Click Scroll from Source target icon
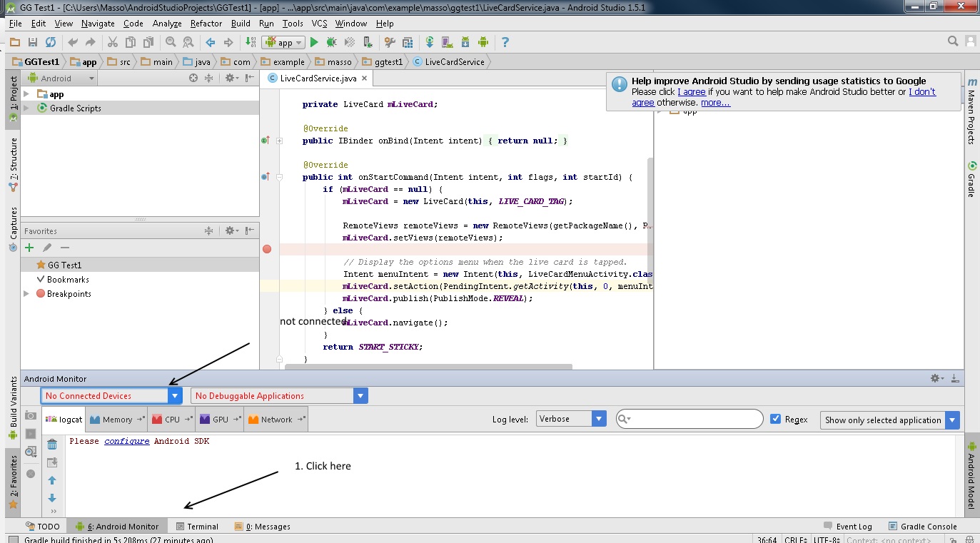This screenshot has width=980, height=543. click(193, 78)
